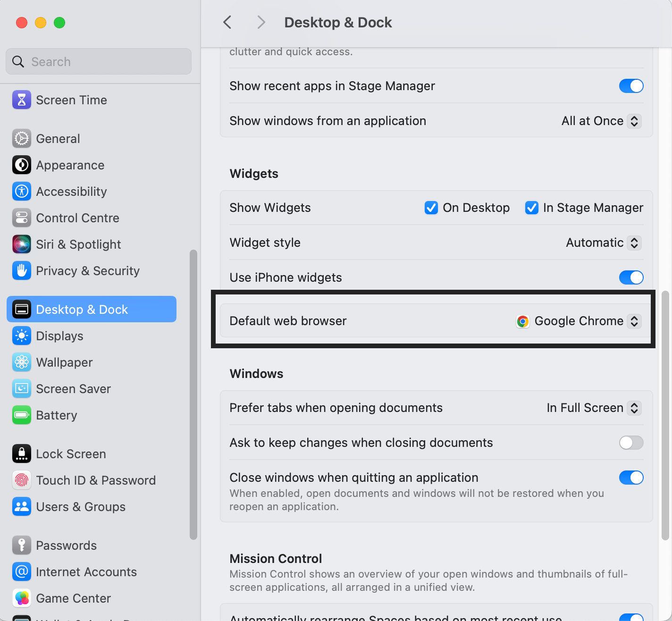This screenshot has height=621, width=672.
Task: Open Screen Time icon in sidebar
Action: pyautogui.click(x=22, y=100)
